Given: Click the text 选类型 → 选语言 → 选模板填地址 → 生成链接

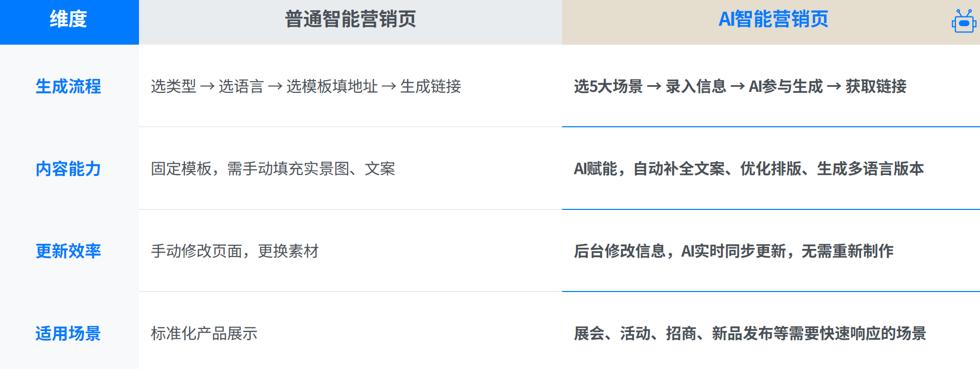Looking at the screenshot, I should [x=306, y=86].
